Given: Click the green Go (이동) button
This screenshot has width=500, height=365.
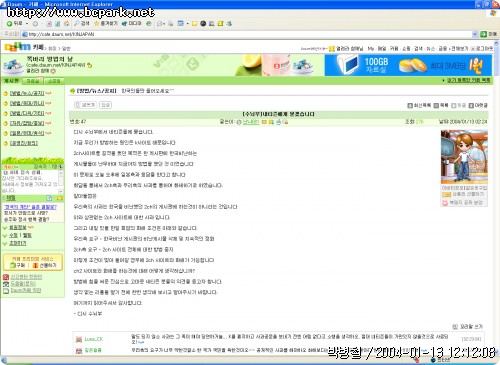Looking at the screenshot, I should 489,34.
